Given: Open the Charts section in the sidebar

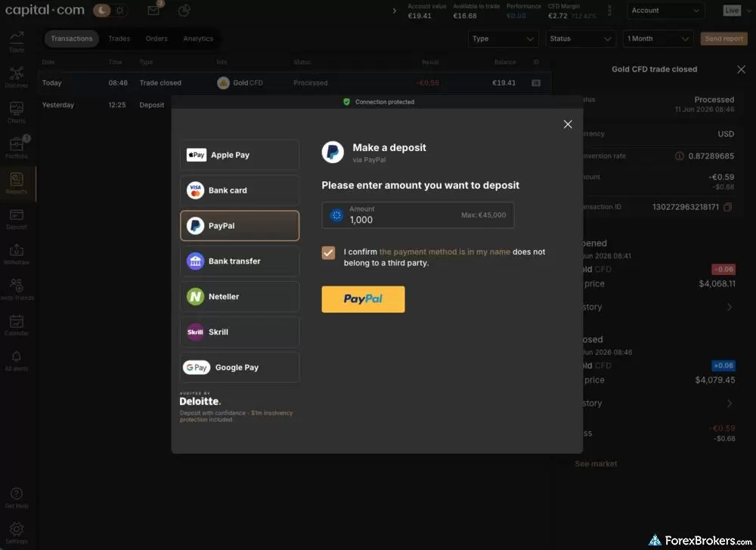Looking at the screenshot, I should tap(17, 113).
